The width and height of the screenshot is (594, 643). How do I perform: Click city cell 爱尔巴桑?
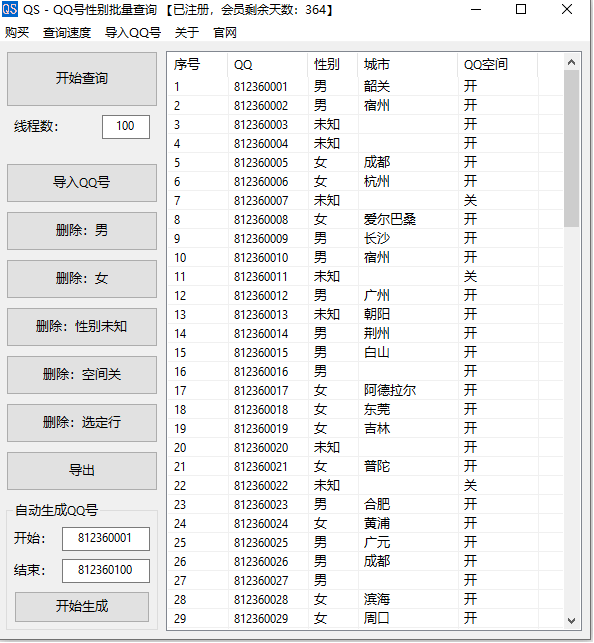point(389,220)
